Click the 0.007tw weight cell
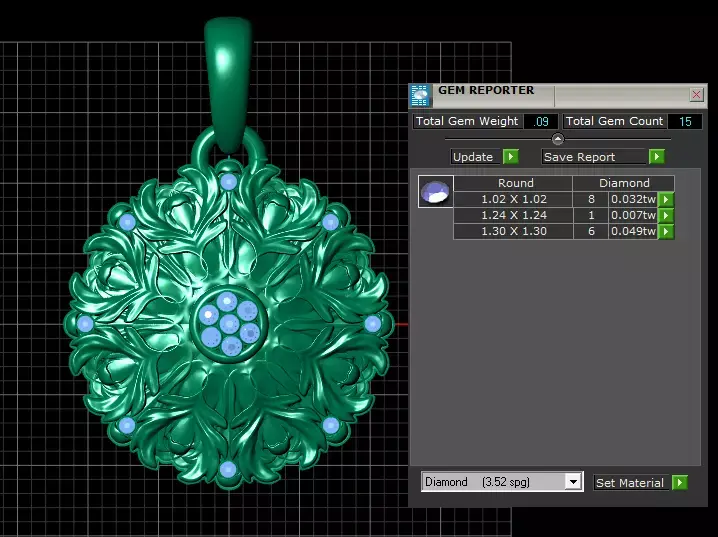The image size is (718, 537). (x=633, y=215)
